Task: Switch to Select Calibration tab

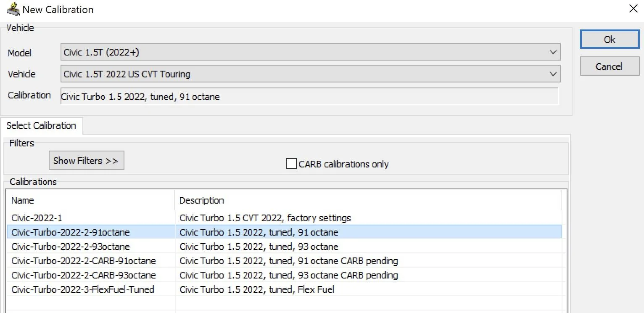Action: point(41,125)
